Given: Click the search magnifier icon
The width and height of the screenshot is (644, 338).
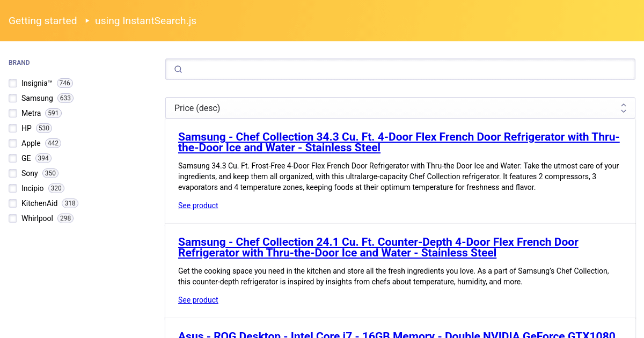Looking at the screenshot, I should [179, 69].
